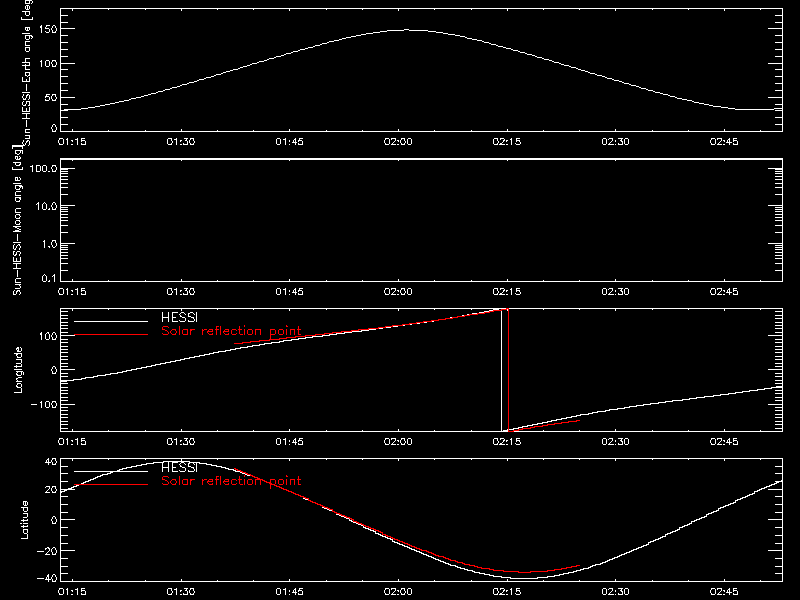Viewport: 800px width, 600px height.
Task: Click 01:15 time label under Earth angle plot
Action: click(x=72, y=141)
